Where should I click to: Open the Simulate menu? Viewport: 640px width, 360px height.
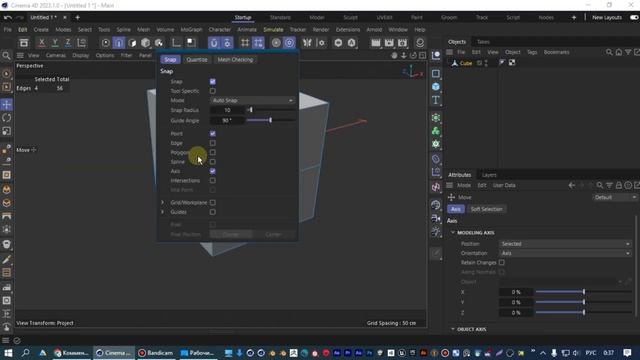(x=273, y=30)
